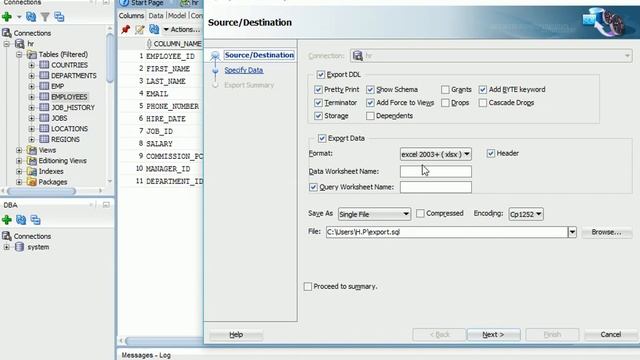Click Refresh icon in table Columns toolbar
The width and height of the screenshot is (640, 360).
click(154, 29)
